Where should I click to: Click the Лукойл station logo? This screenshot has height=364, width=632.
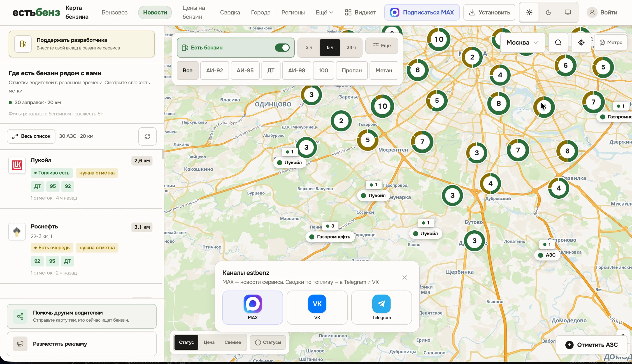tap(17, 165)
